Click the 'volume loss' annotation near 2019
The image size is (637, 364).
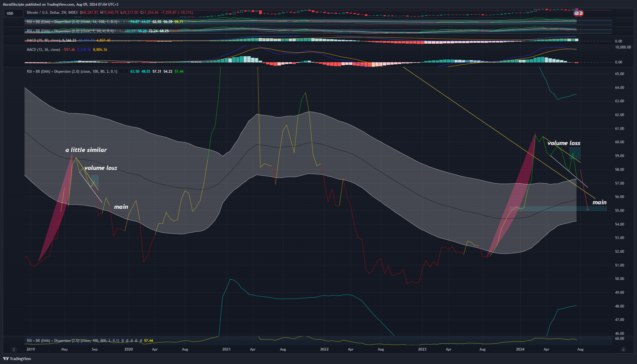[101, 168]
